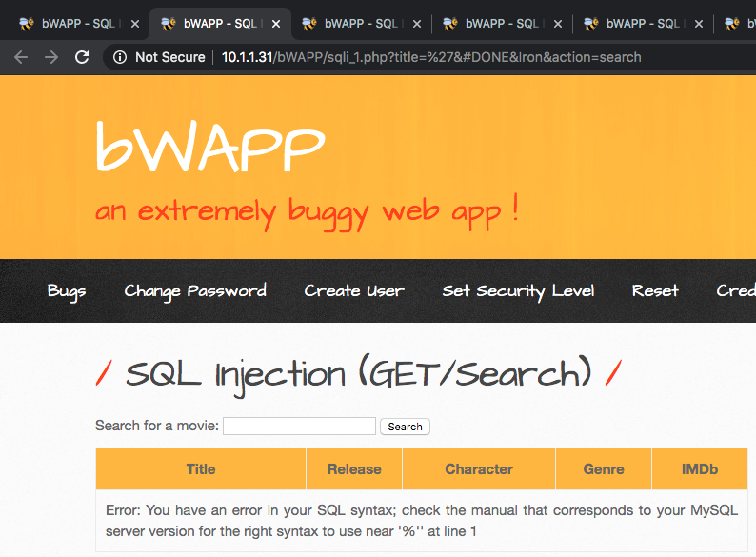Open Set Security Level page
The height and width of the screenshot is (557, 756).
[x=518, y=291]
